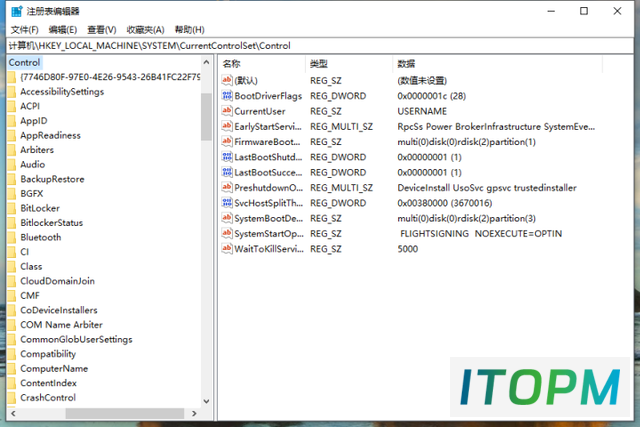Click the Class folder icon
Screen dimensions: 640x427
pyautogui.click(x=12, y=267)
